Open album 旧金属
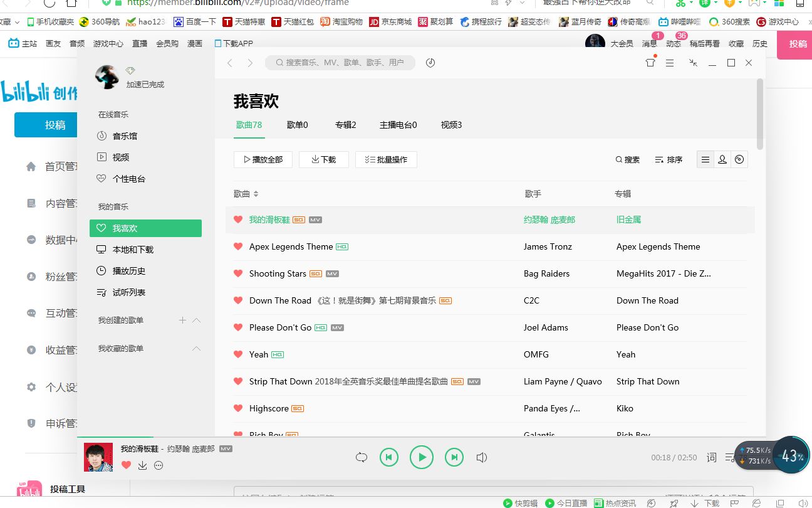 pyautogui.click(x=628, y=220)
